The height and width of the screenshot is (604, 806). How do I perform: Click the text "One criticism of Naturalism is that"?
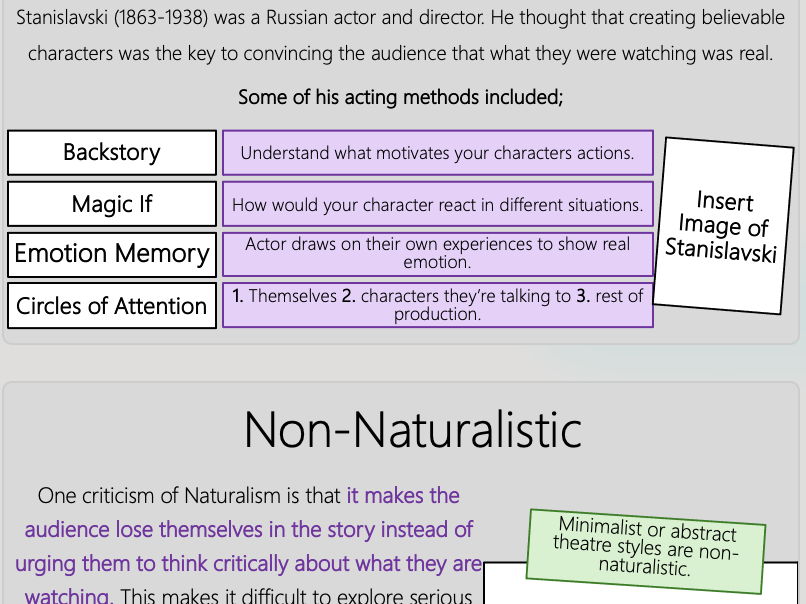coord(190,495)
